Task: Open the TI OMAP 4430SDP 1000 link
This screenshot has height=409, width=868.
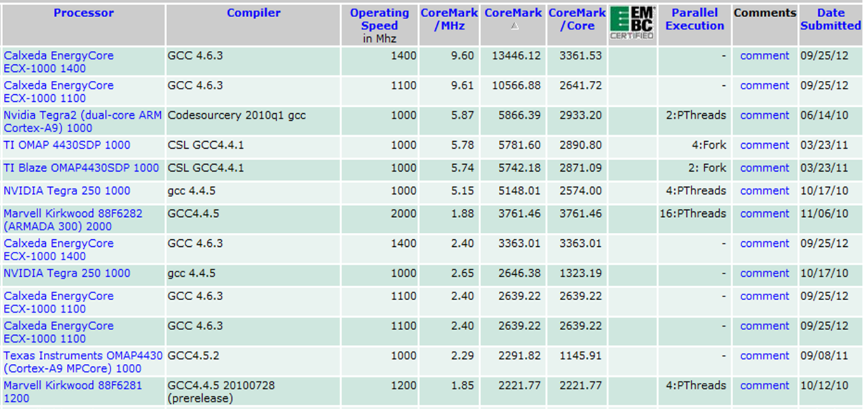Action: [67, 145]
